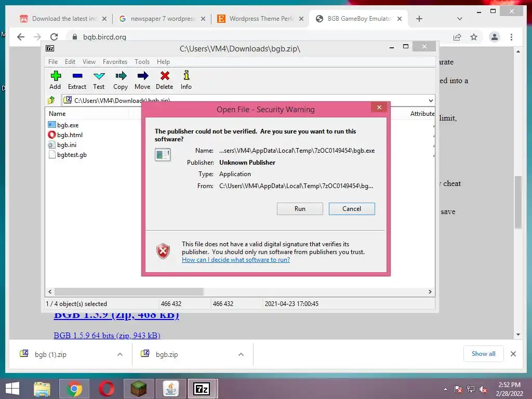Bookmark this page with the star icon
Viewport: 532px width, 399px height.
(x=474, y=37)
